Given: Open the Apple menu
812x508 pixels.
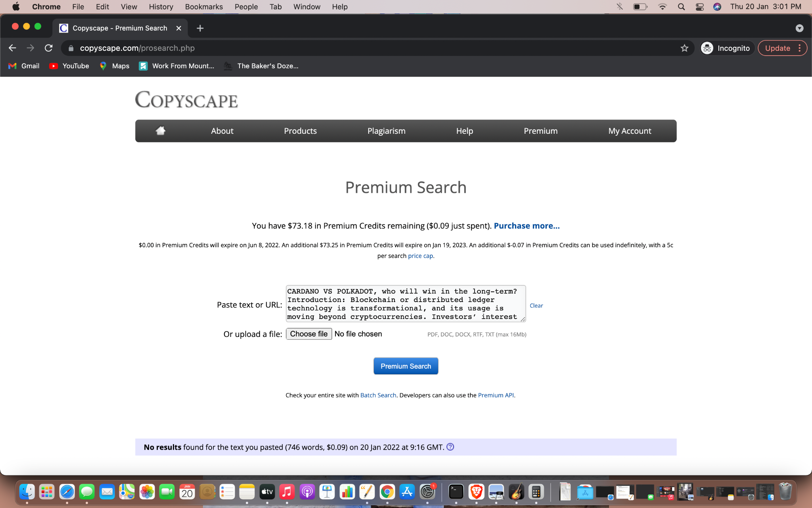Looking at the screenshot, I should pyautogui.click(x=16, y=7).
